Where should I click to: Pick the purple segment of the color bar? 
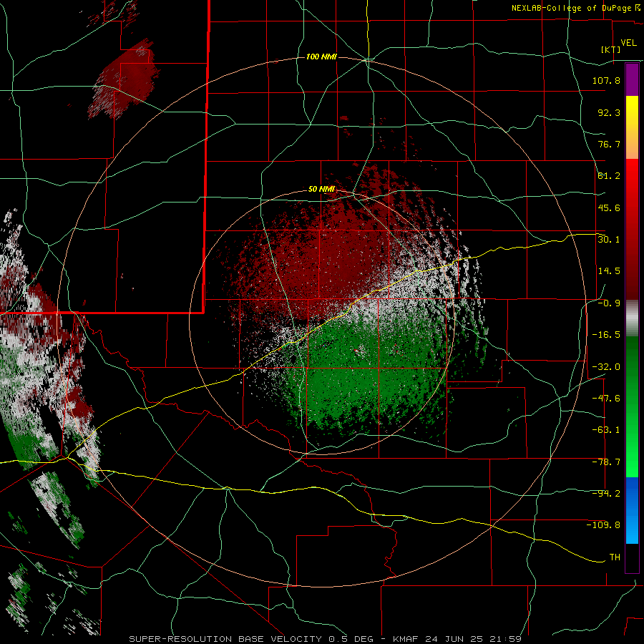(632, 80)
